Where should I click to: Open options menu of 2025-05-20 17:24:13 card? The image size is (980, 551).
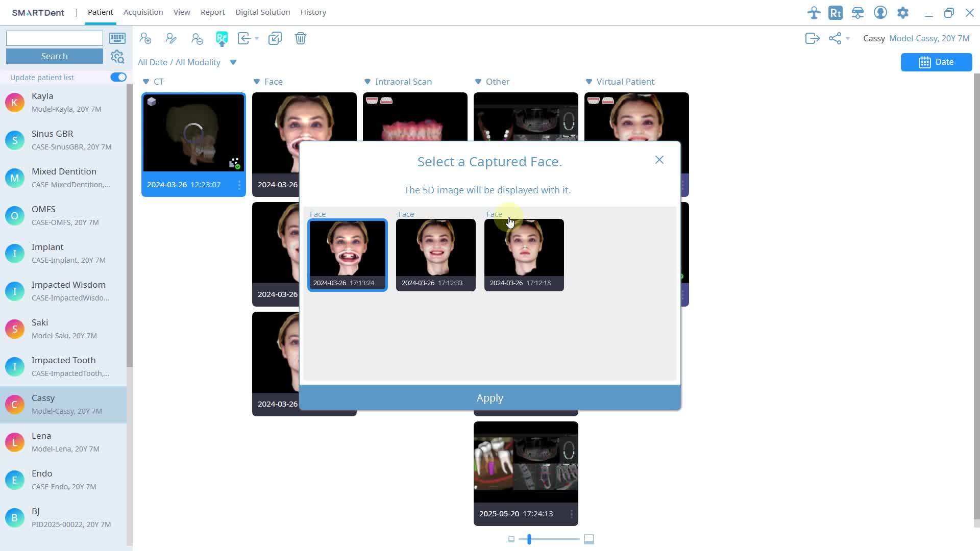point(572,514)
